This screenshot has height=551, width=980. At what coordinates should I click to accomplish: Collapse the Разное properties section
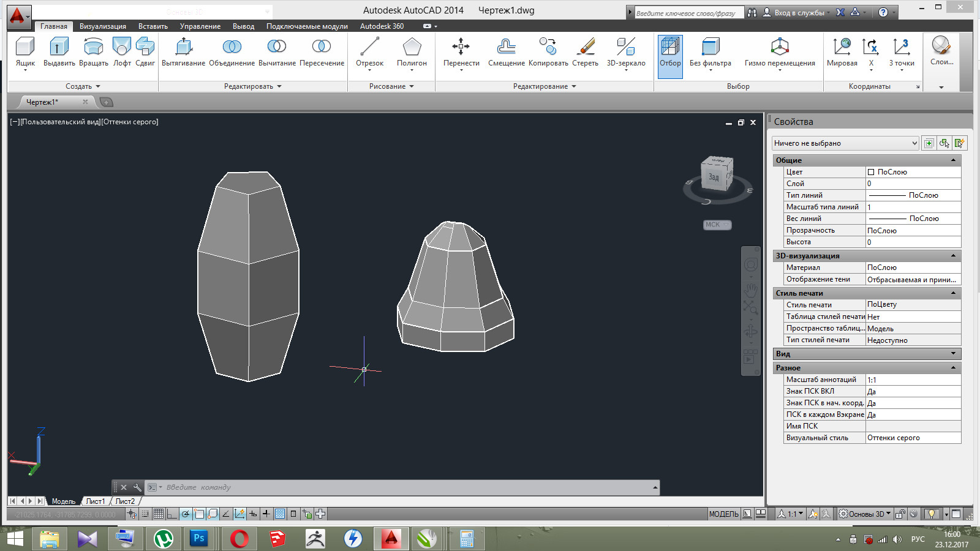click(953, 368)
